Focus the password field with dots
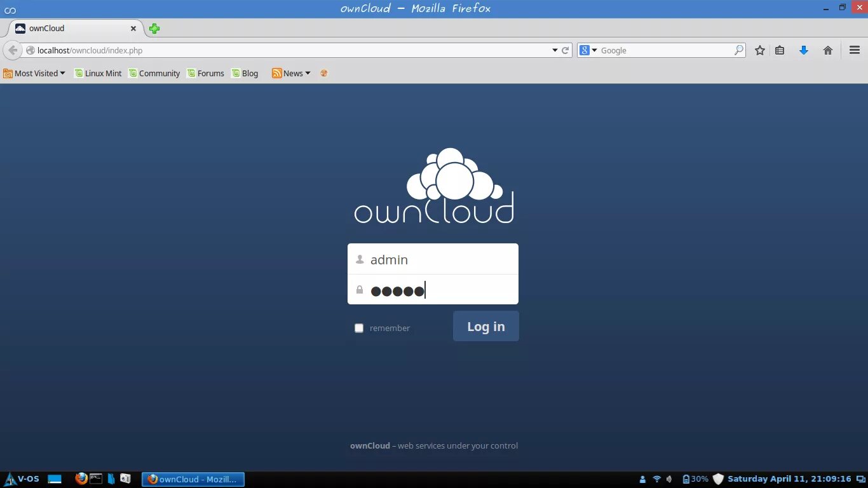This screenshot has width=868, height=488. point(433,290)
